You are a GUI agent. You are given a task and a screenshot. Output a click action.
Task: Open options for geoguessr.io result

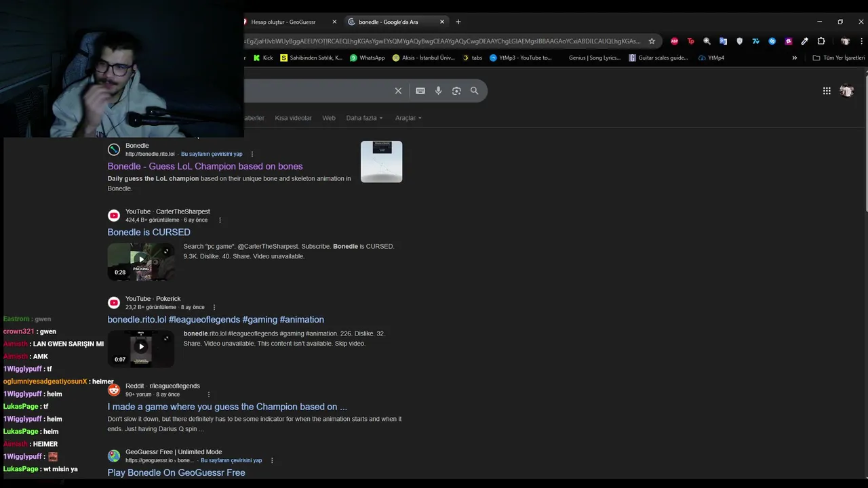(x=272, y=460)
